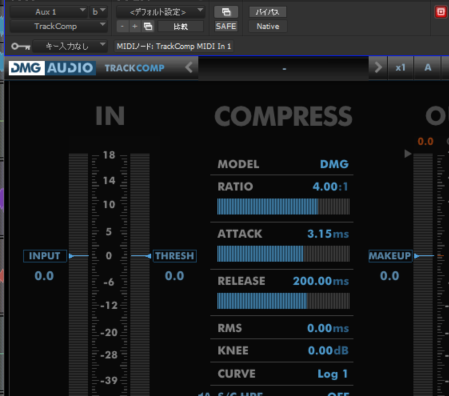Expand the デフォルト設定 preset dropdown
Viewport: 449px width, 396px height.
160,12
